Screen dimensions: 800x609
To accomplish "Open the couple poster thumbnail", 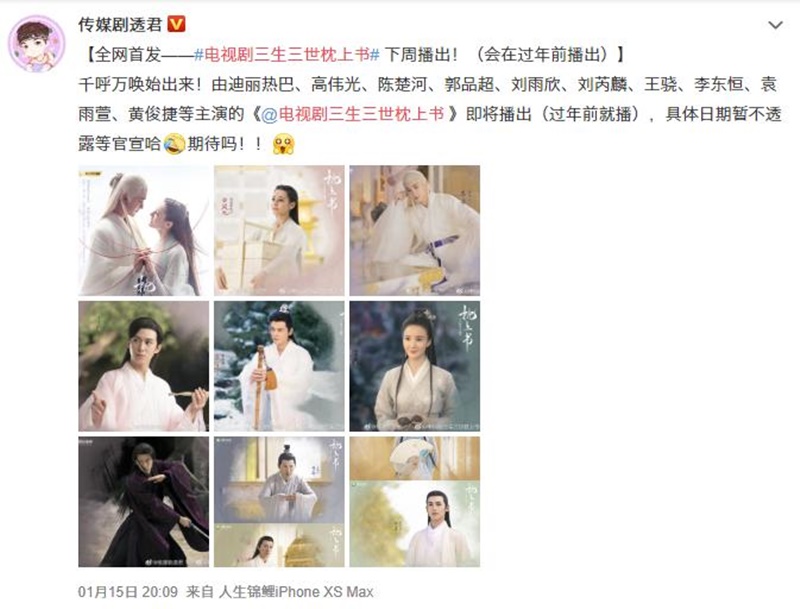I will 144,231.
